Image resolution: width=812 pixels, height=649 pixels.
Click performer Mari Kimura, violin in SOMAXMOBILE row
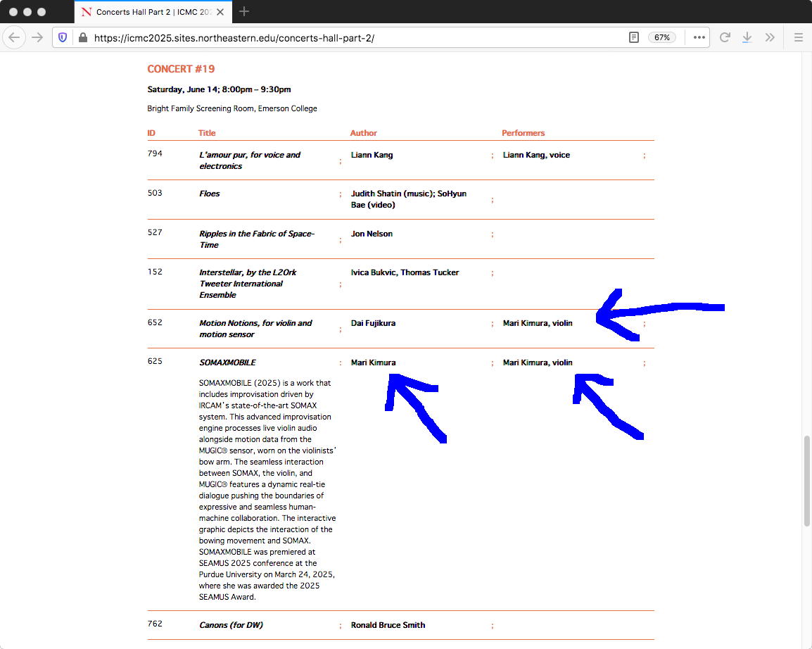pos(538,363)
